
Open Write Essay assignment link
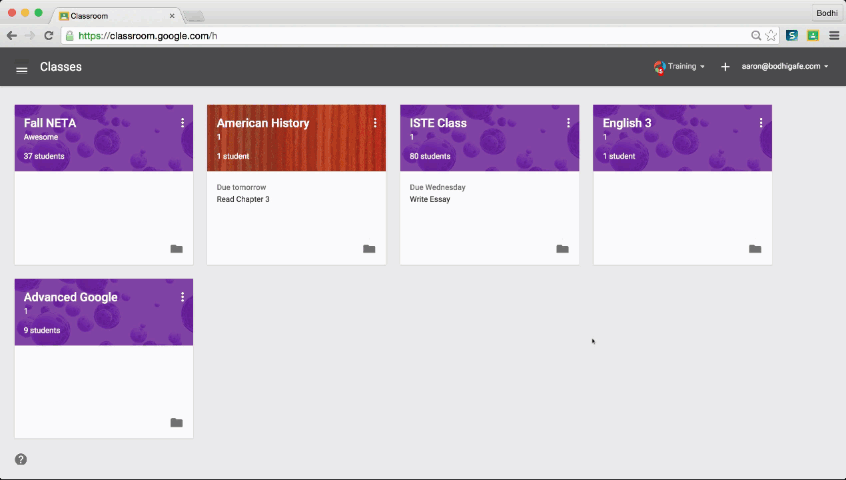pyautogui.click(x=430, y=200)
